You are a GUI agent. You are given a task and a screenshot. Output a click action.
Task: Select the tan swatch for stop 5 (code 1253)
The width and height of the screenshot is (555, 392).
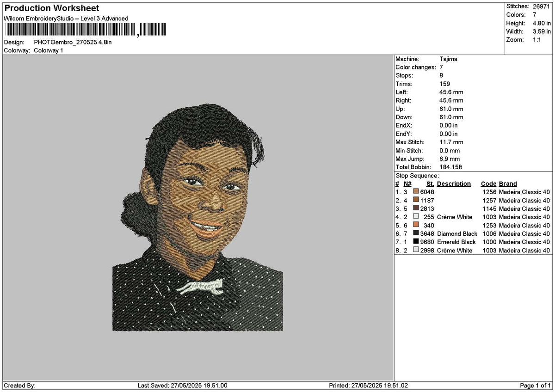(x=415, y=225)
